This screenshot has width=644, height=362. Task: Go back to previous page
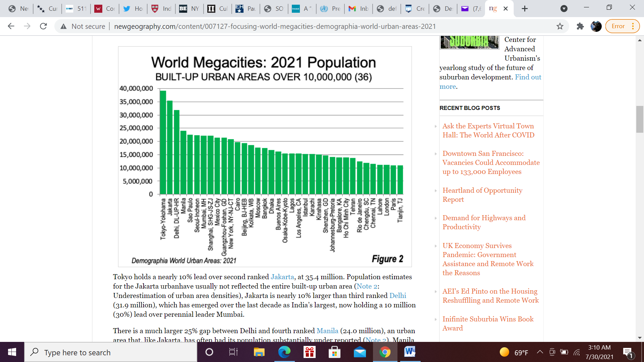(x=11, y=26)
